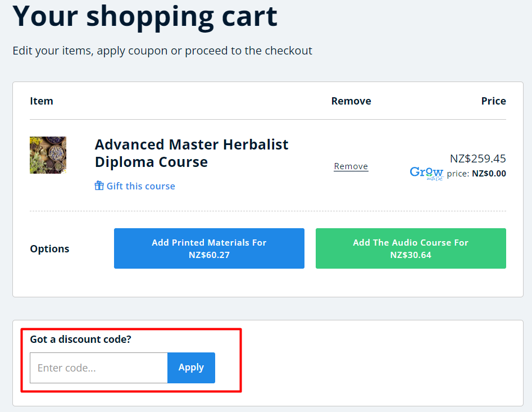
Task: Focus the Enter code input field
Action: point(99,368)
